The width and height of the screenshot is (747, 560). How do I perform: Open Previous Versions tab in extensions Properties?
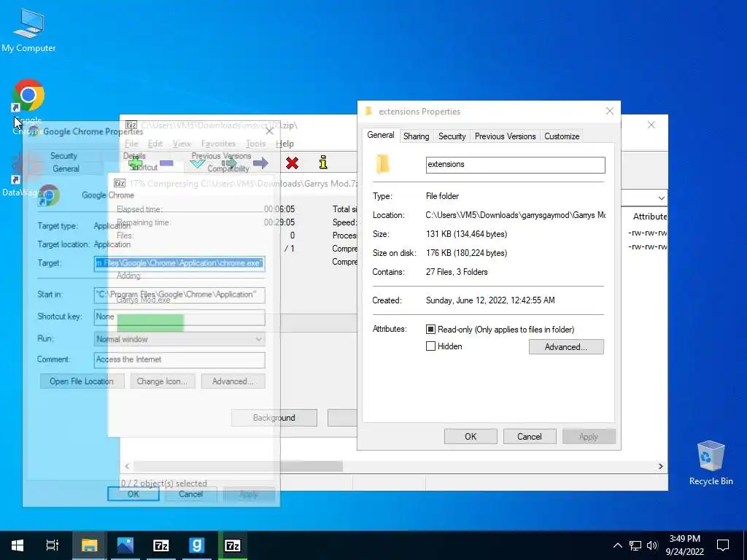coord(505,136)
